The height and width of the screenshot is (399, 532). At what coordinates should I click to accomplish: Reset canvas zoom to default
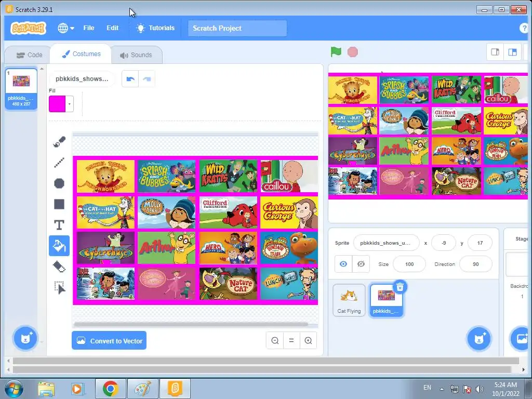coord(291,340)
